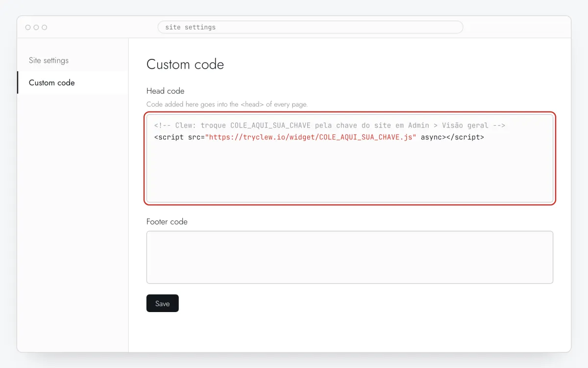
Task: Click the middle window control circle
Action: pyautogui.click(x=36, y=27)
